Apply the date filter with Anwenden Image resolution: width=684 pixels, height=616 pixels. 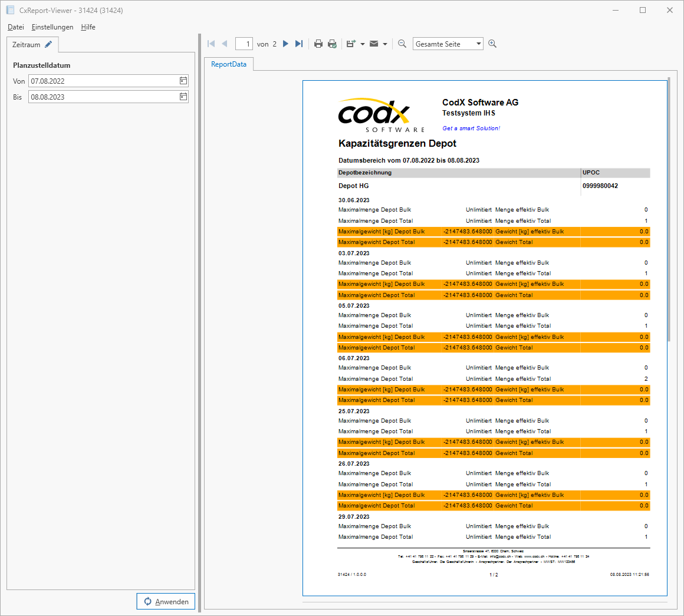tap(166, 601)
